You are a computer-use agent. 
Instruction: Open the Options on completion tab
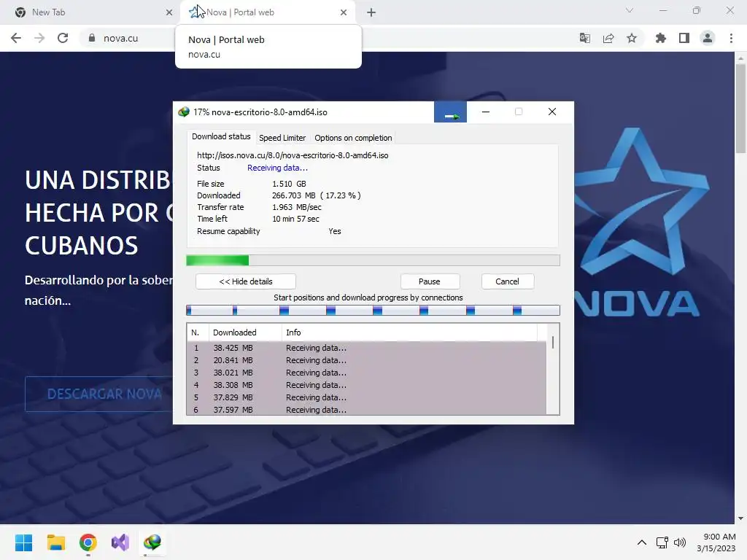[353, 138]
